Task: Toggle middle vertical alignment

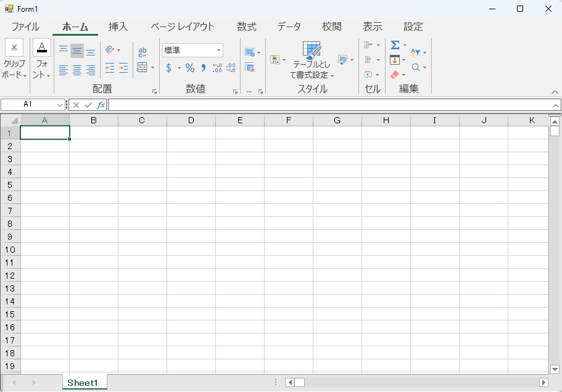Action: click(x=76, y=51)
